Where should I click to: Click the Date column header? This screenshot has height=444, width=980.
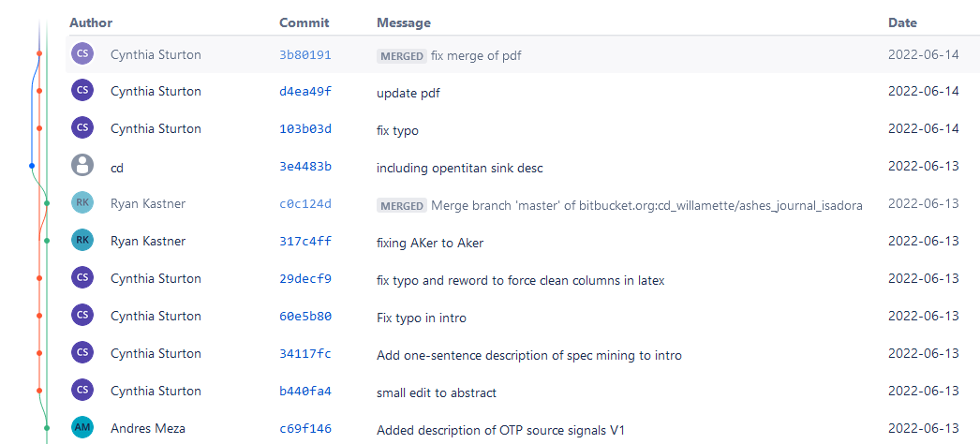(x=902, y=22)
